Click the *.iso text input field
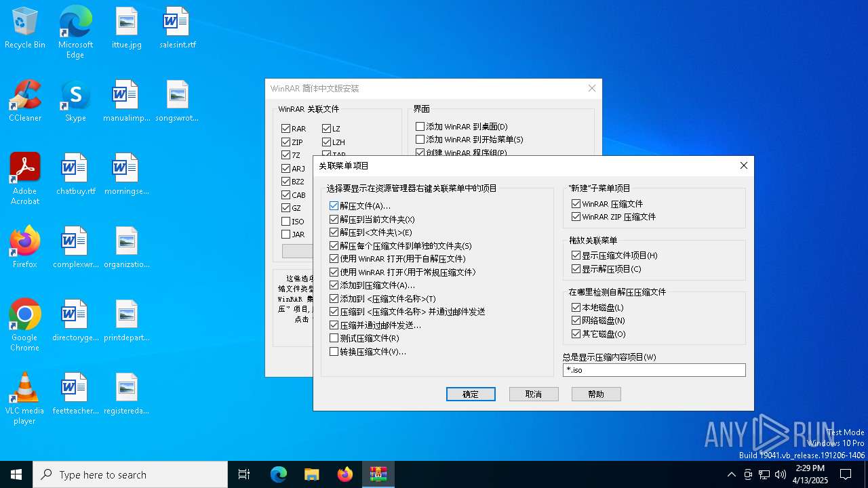868x488 pixels. [654, 370]
